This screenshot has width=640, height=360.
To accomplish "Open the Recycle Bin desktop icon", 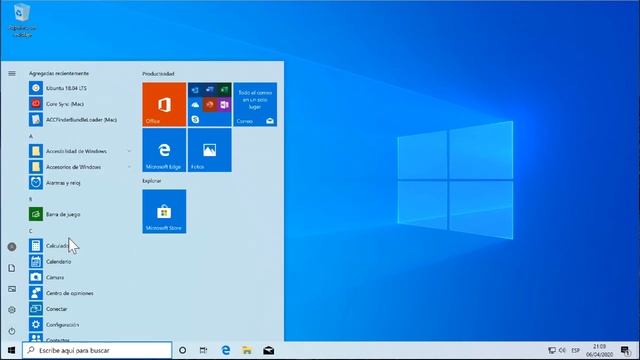I will (x=22, y=20).
